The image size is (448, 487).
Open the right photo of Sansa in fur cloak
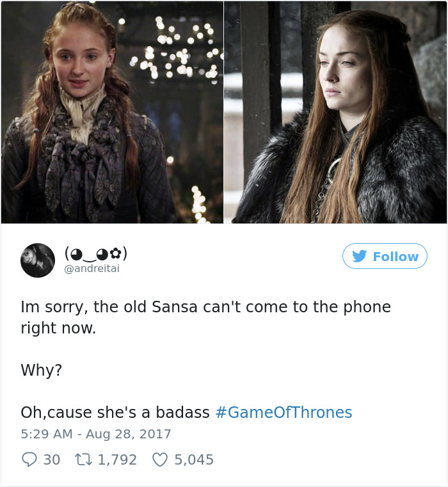click(x=335, y=112)
